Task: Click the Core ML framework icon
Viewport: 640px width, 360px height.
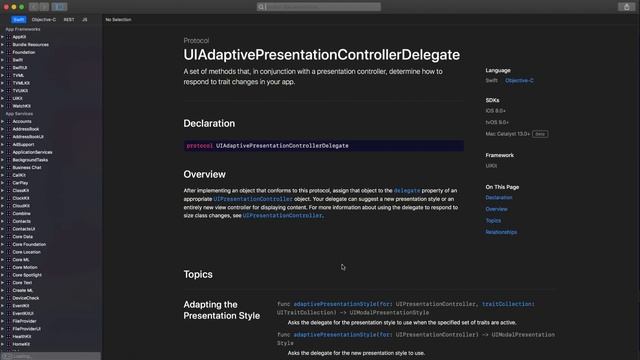Action: point(9,260)
